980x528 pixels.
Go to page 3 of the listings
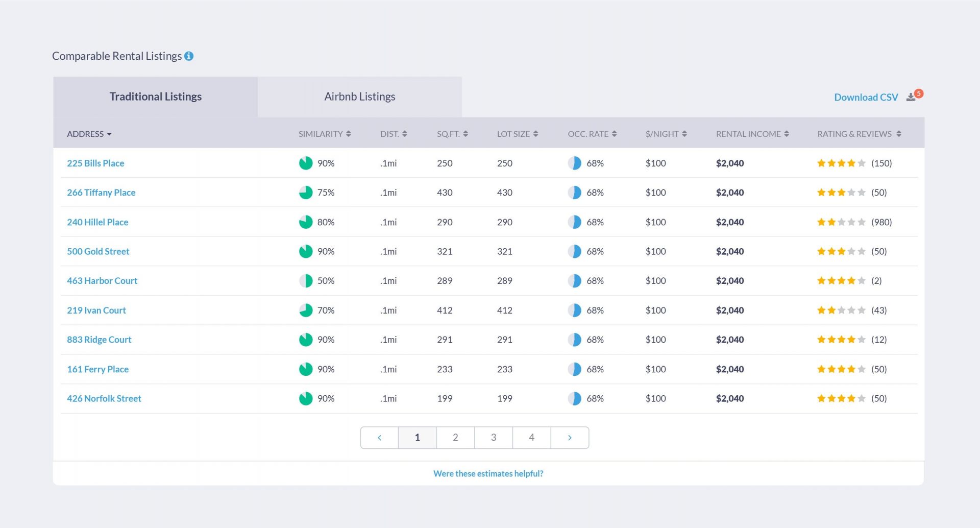pyautogui.click(x=493, y=437)
